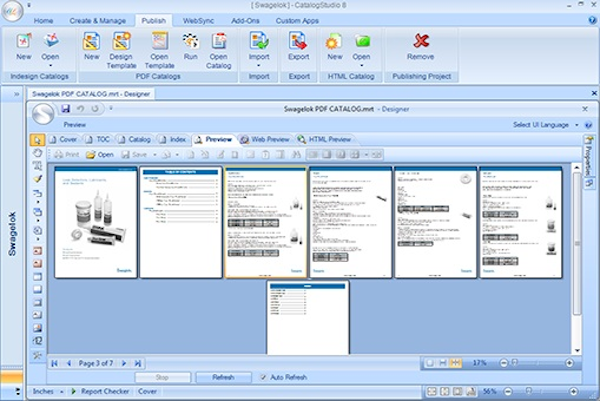The height and width of the screenshot is (401, 600).
Task: Launch Design Template for PDF catalogs
Action: 121,50
